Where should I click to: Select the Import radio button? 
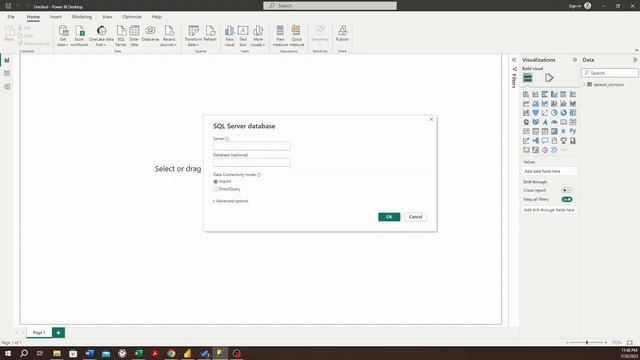[216, 181]
